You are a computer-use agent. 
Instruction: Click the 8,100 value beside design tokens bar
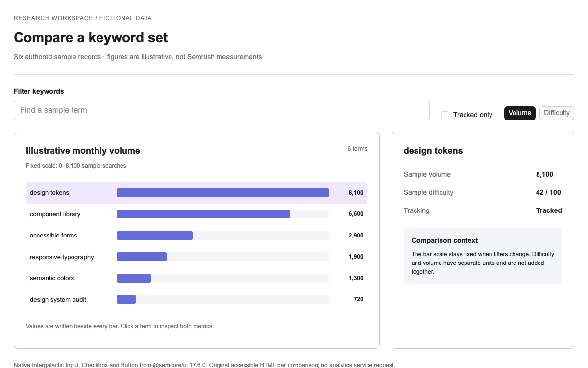(356, 193)
